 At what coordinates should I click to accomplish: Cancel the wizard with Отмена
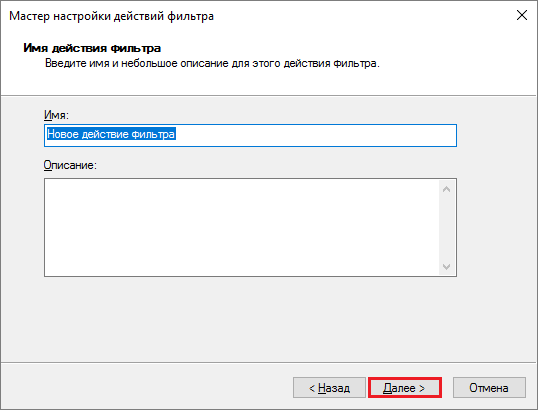tap(489, 388)
